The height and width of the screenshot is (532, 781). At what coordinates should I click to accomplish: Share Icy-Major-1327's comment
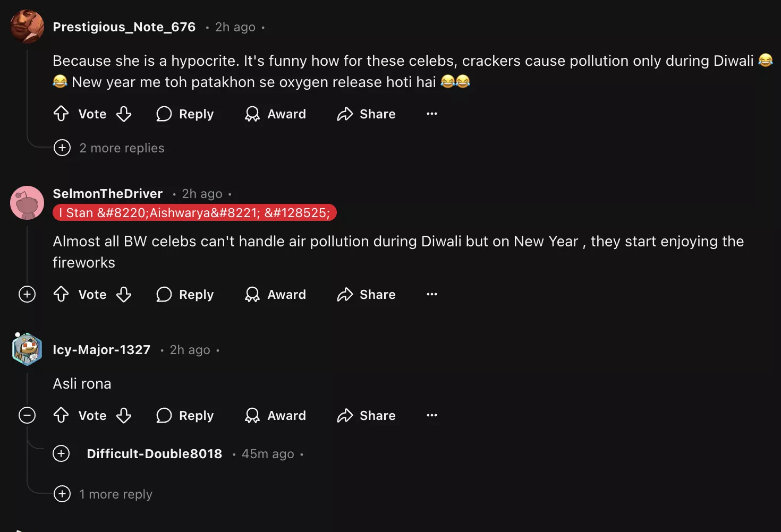367,415
